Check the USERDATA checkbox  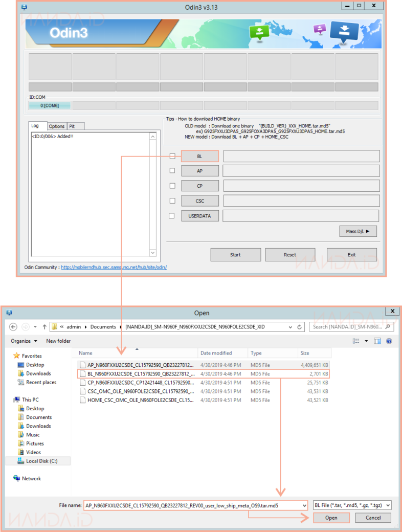click(172, 216)
